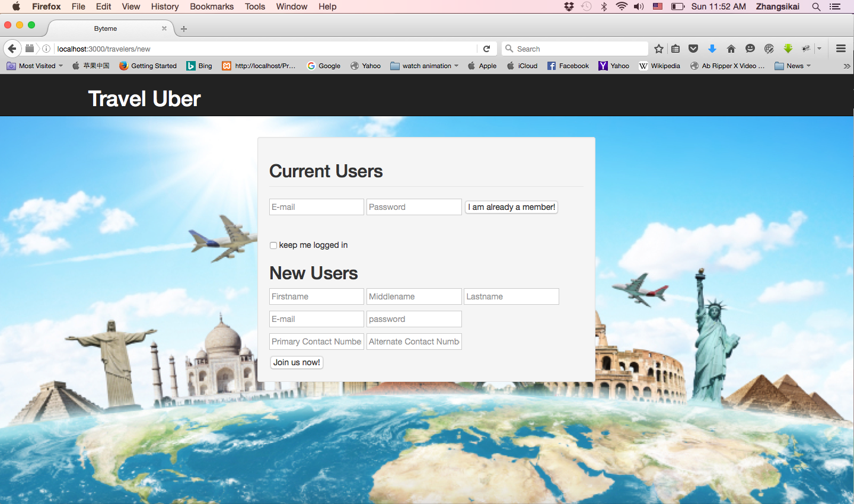Open the watch animation bookmarks folder
854x504 pixels.
425,66
